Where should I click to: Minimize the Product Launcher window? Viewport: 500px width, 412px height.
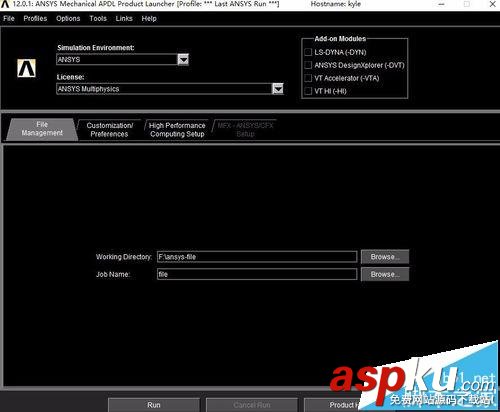441,4
